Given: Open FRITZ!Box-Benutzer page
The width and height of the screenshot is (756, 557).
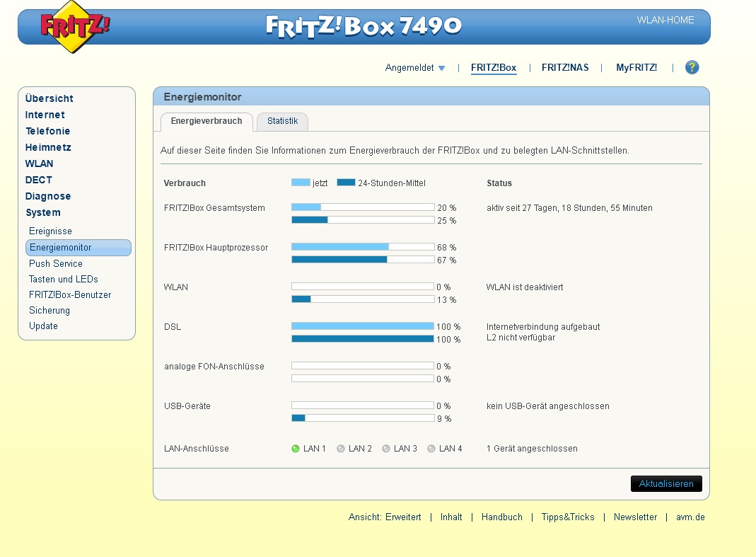Looking at the screenshot, I should (x=70, y=295).
